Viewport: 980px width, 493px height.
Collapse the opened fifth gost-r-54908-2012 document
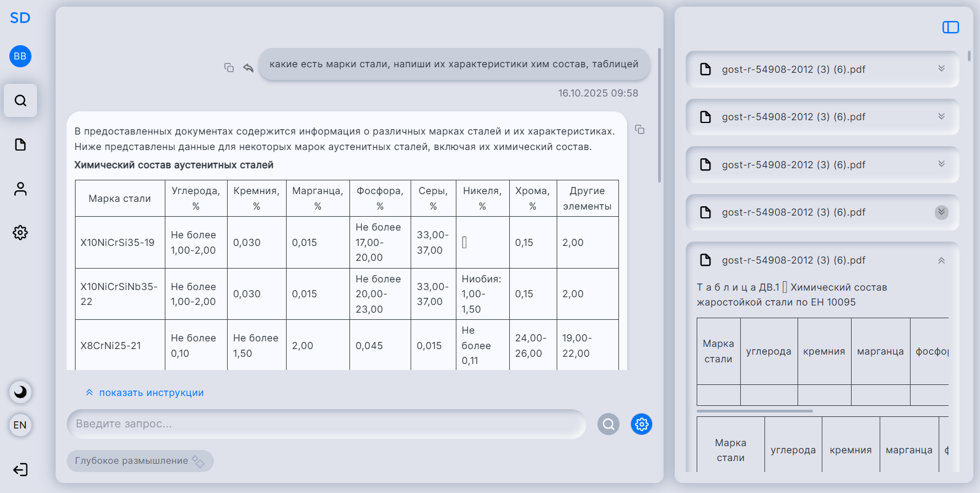[x=941, y=260]
